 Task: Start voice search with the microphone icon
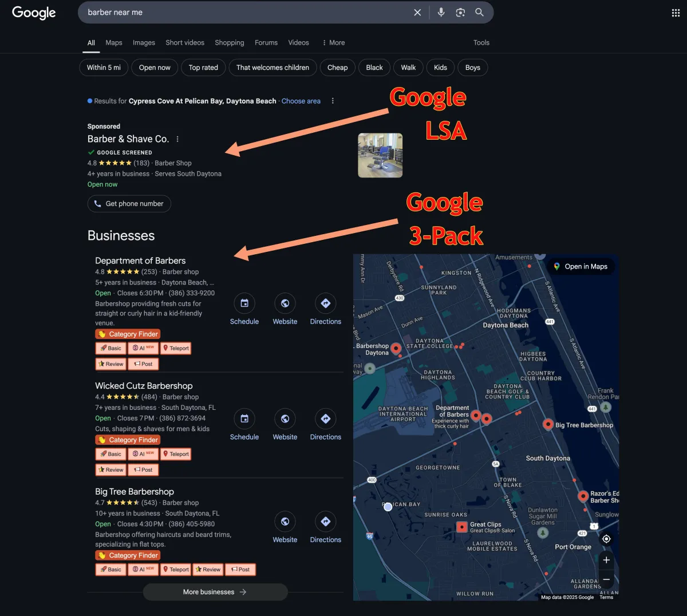click(x=441, y=13)
